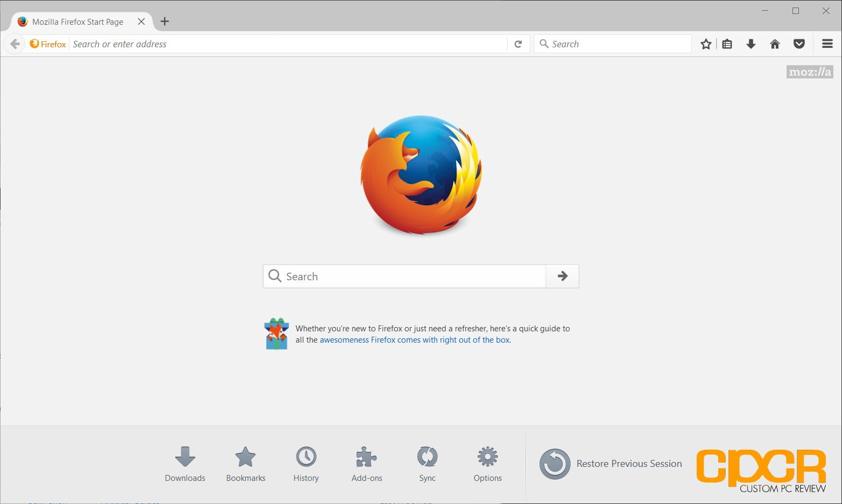Reload the current page

click(518, 44)
